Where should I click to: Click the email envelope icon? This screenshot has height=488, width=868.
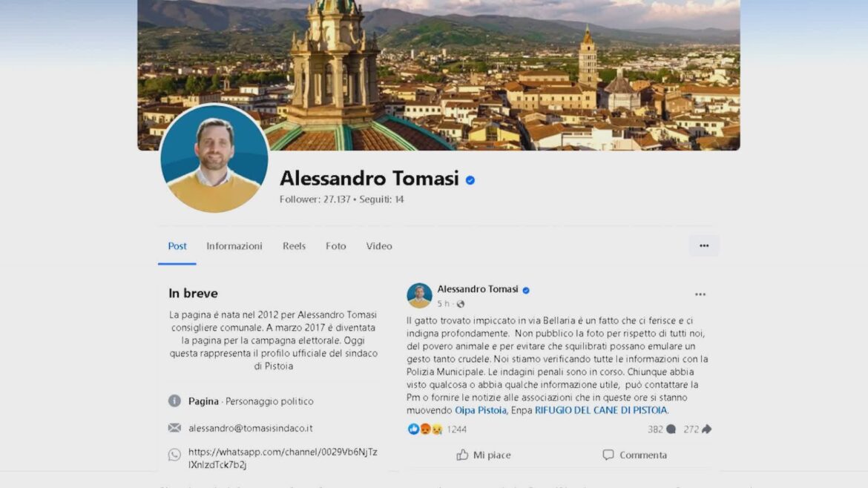pyautogui.click(x=174, y=428)
